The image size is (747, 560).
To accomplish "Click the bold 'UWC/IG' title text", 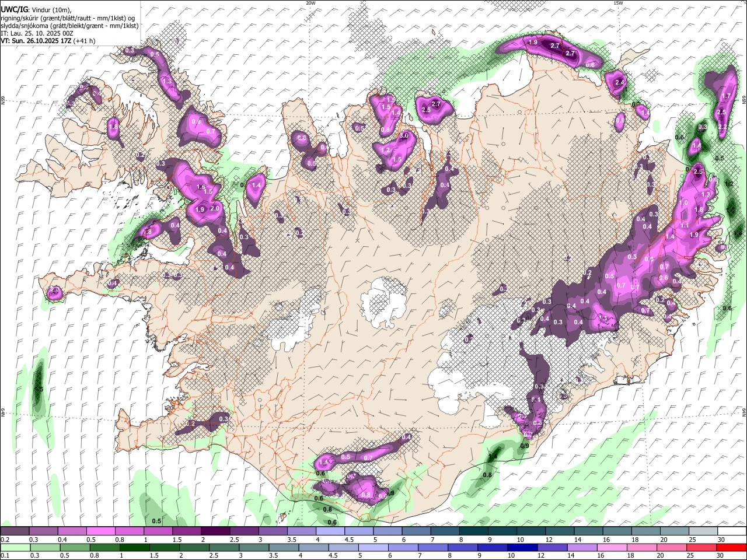I will point(13,9).
